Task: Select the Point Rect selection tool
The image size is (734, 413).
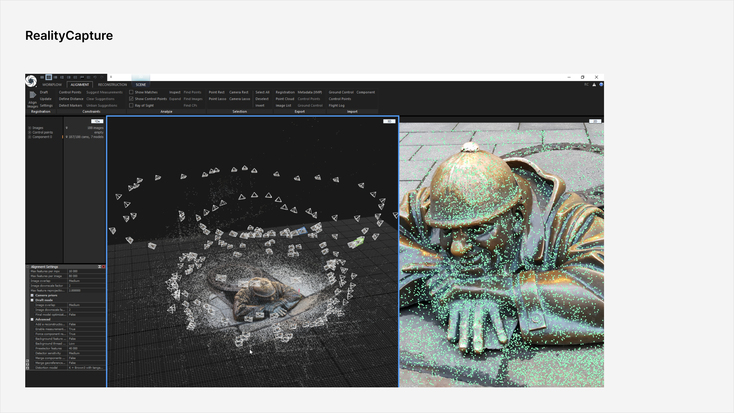Action: (217, 92)
